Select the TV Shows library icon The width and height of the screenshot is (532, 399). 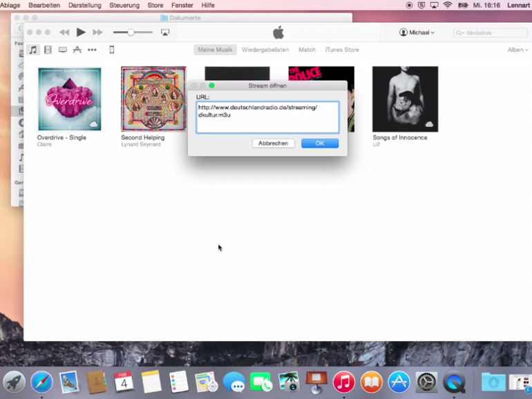[x=63, y=50]
